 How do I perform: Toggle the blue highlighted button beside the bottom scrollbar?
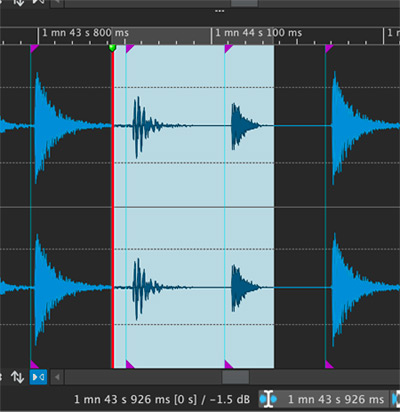point(38,377)
